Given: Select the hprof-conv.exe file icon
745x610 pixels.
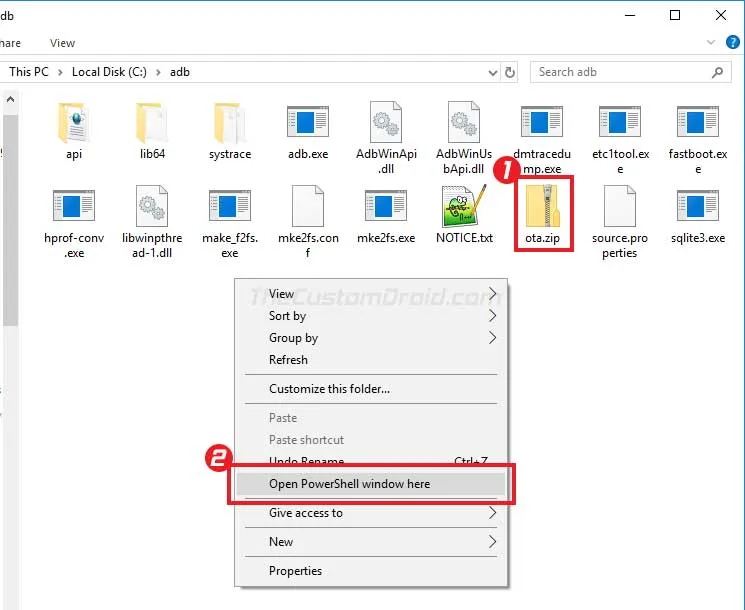Looking at the screenshot, I should tap(74, 205).
